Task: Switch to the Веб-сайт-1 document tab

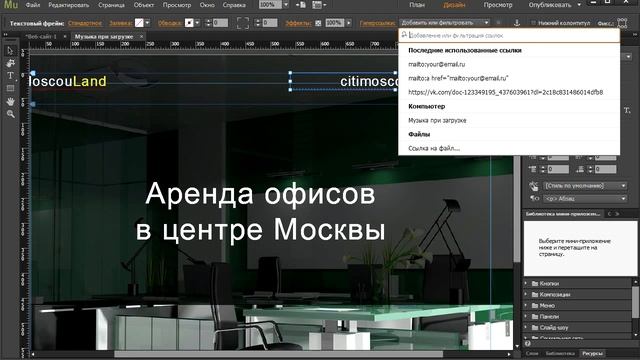Action: (41, 37)
